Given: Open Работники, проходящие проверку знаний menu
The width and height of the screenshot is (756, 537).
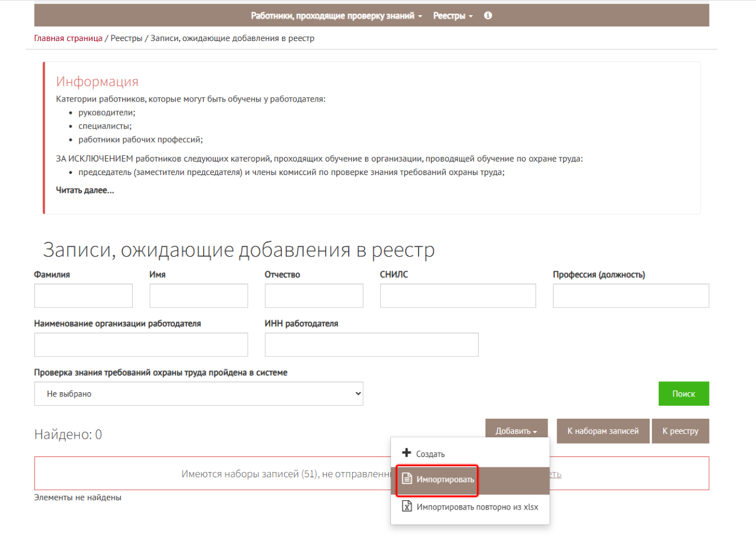Looking at the screenshot, I should coord(336,16).
